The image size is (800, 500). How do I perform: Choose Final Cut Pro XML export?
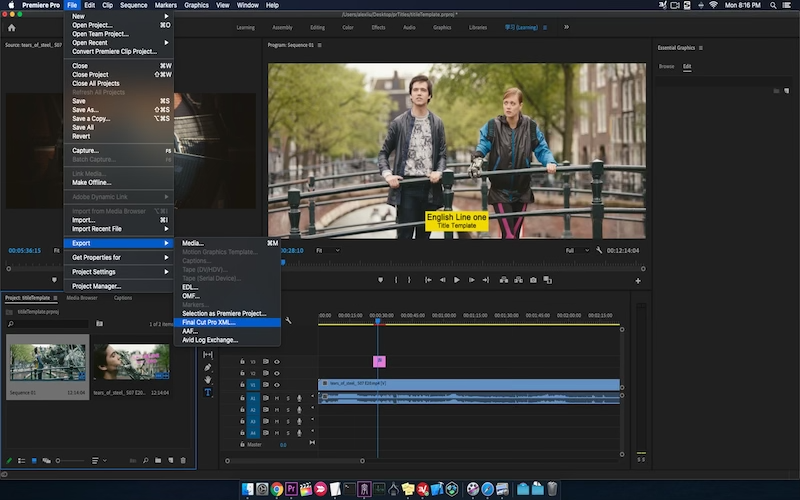pos(227,322)
